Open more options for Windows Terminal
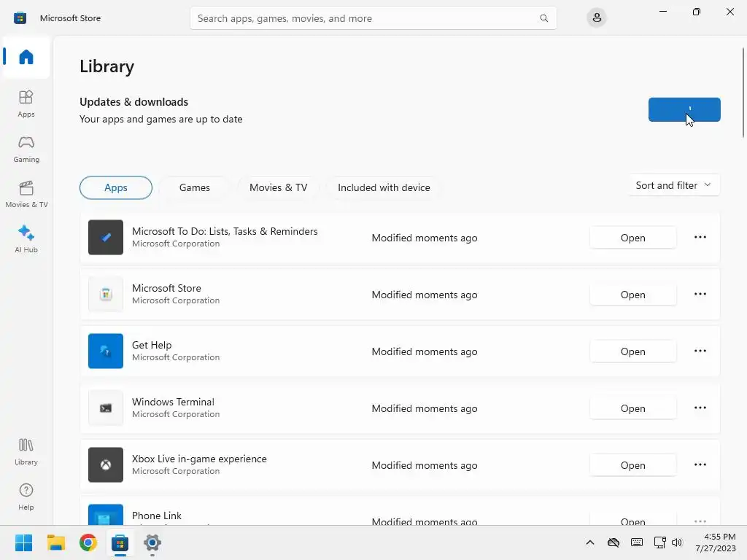Viewport: 747px width, 560px height. [700, 408]
